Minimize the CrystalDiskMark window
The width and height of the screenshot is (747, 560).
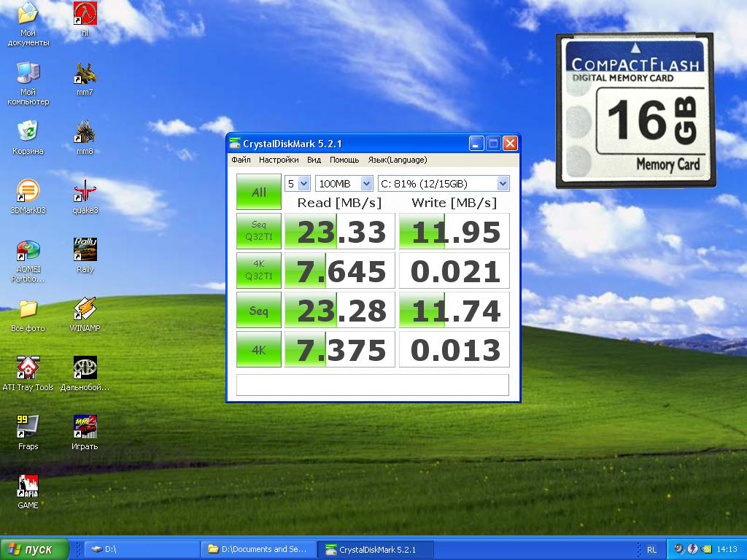(x=476, y=144)
